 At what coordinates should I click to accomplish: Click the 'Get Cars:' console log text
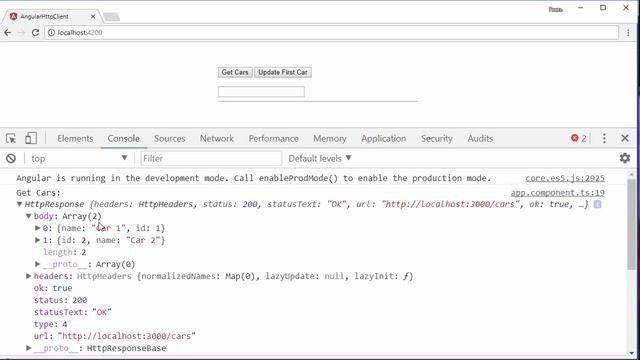(x=38, y=193)
